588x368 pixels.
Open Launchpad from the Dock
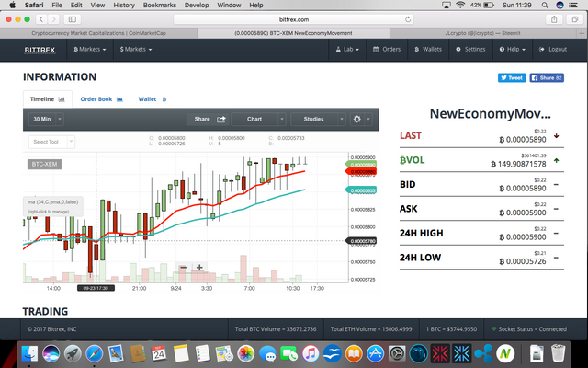tap(73, 353)
